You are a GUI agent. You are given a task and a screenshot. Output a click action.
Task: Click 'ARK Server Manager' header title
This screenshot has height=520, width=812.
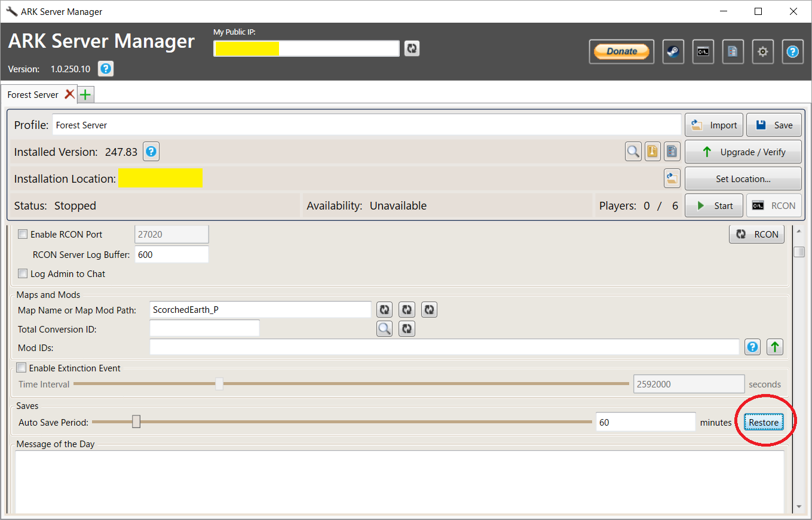click(x=102, y=41)
